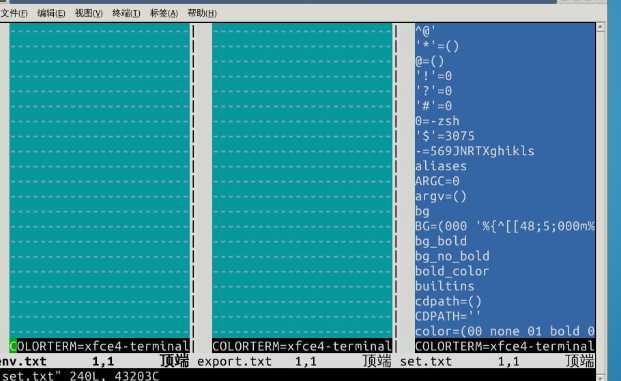The width and height of the screenshot is (621, 381).
Task: Open the 标签(A) menu
Action: point(164,13)
